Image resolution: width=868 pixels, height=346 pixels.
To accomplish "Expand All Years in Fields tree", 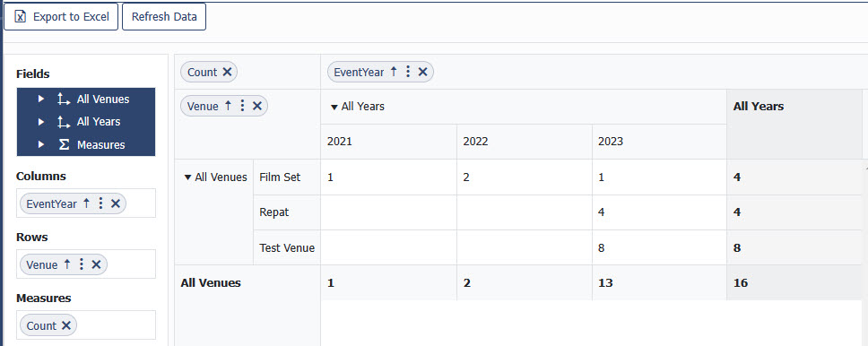I will click(41, 121).
